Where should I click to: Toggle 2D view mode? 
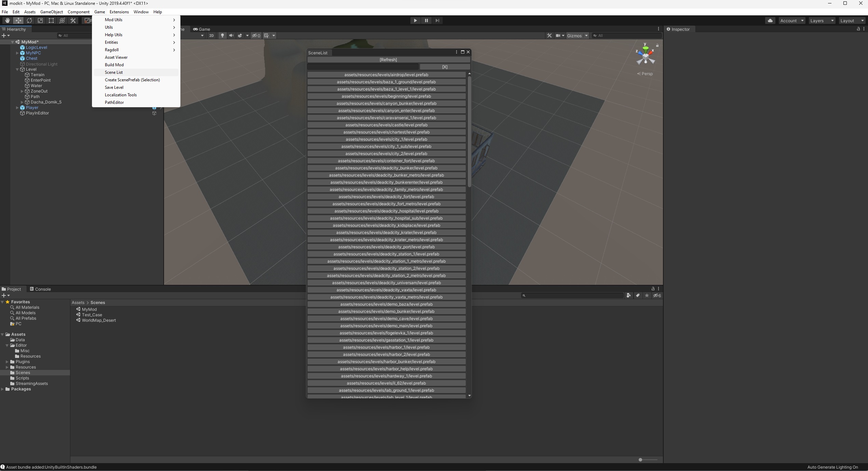click(x=211, y=36)
